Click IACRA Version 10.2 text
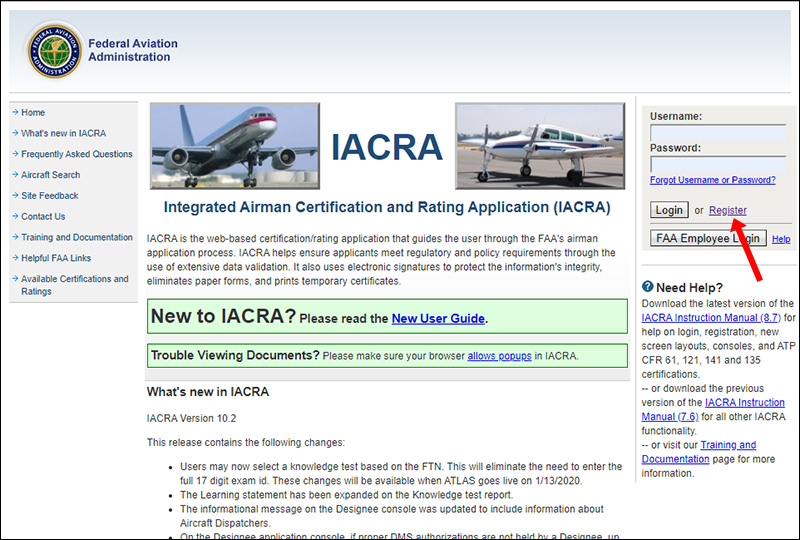The height and width of the screenshot is (540, 800). coord(191,419)
